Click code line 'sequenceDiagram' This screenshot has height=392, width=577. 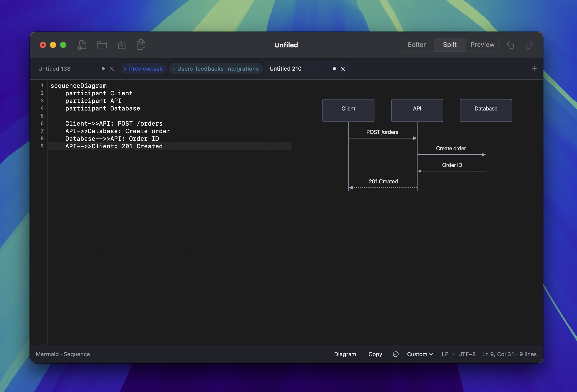pos(78,86)
